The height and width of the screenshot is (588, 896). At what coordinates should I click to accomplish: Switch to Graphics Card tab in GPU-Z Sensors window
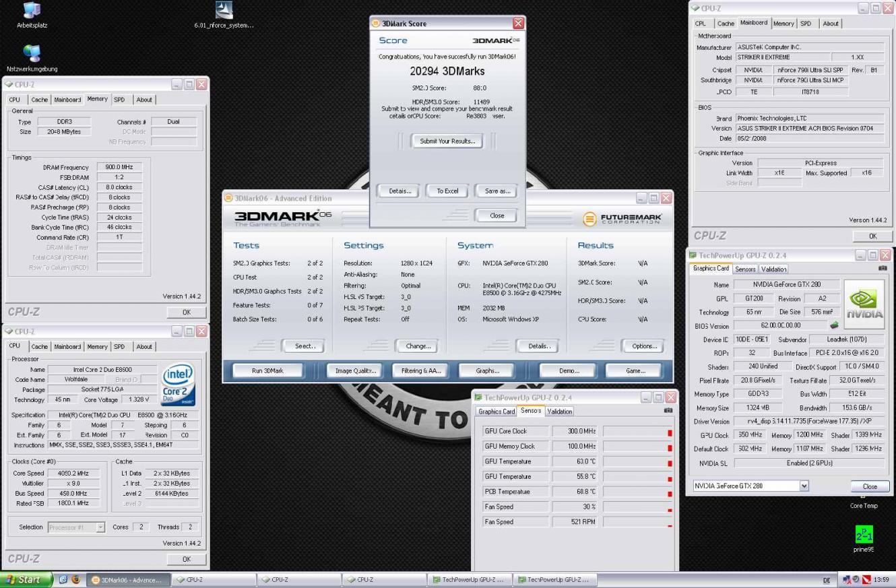[x=497, y=411]
